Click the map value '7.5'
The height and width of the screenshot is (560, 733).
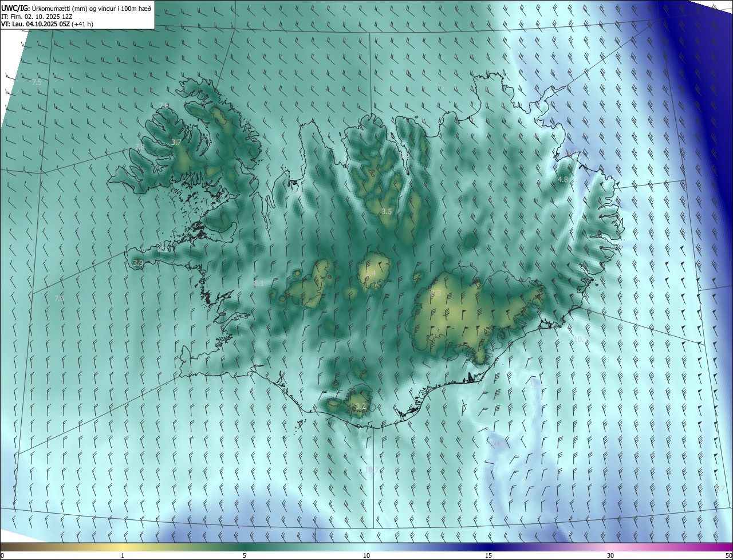point(37,82)
